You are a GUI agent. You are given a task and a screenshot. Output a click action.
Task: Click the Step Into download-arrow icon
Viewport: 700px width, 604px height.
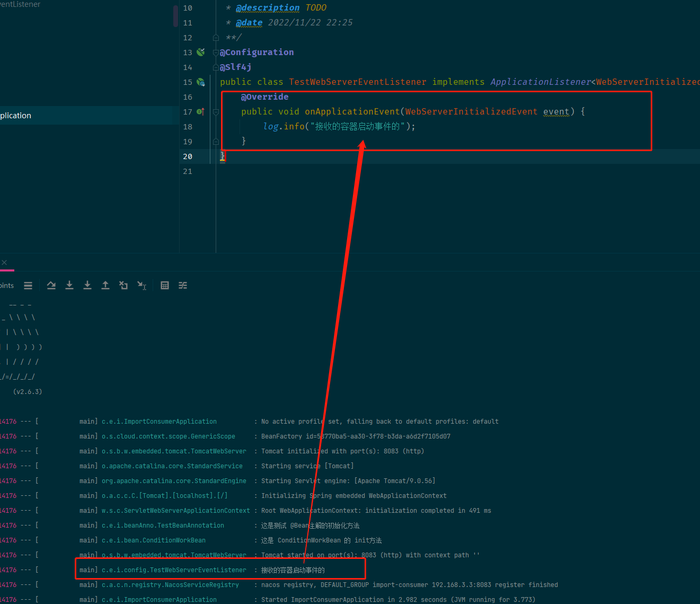point(69,285)
